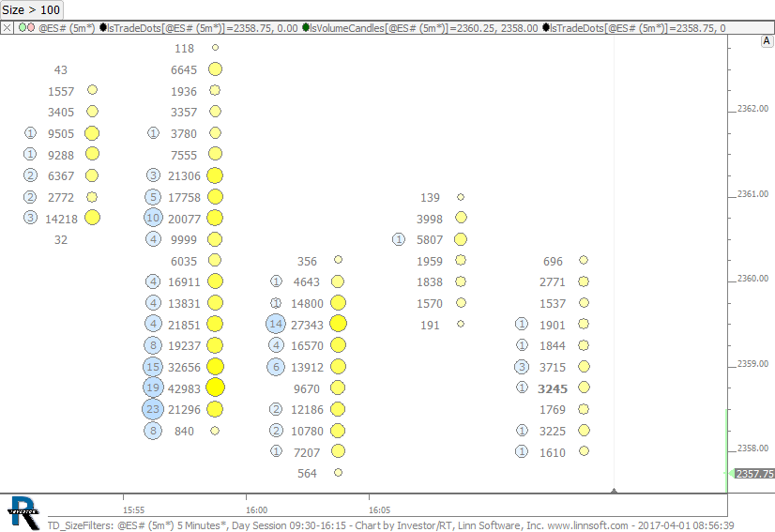Image resolution: width=775 pixels, height=532 pixels.
Task: Click the 2360.00 price scale label
Action: 752,279
